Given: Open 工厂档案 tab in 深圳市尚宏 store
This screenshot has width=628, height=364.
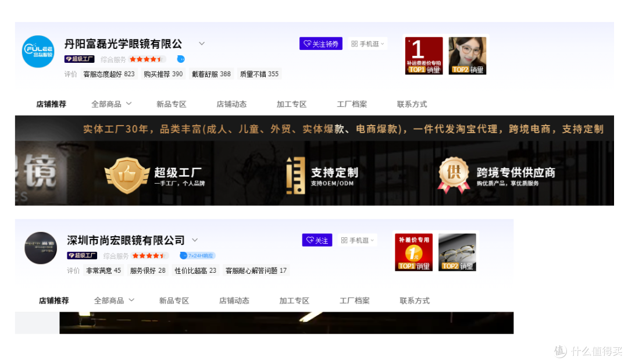Looking at the screenshot, I should [355, 301].
